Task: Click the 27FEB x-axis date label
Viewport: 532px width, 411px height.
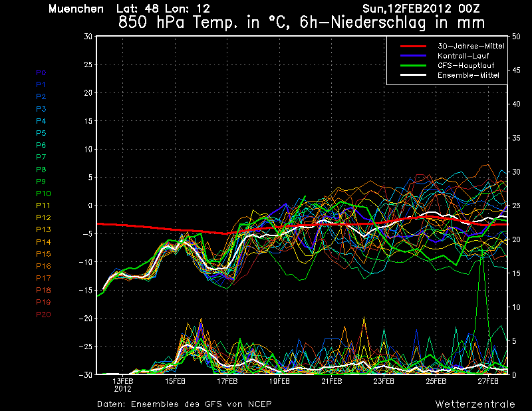Action: 488,381
